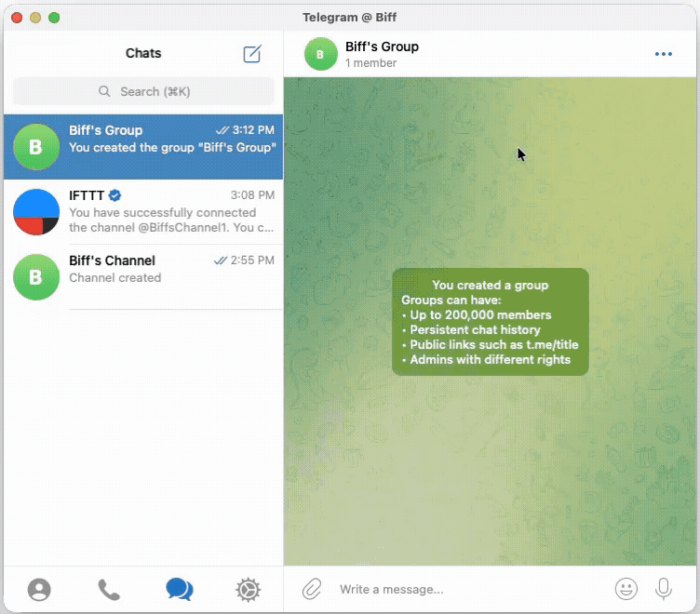Click the Biff's Channel green avatar

click(x=36, y=277)
